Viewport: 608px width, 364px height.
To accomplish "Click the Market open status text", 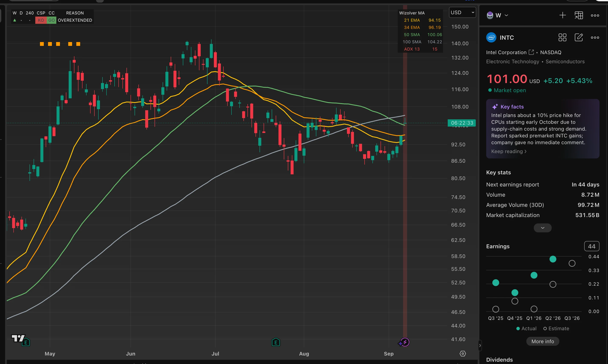I will (510, 90).
